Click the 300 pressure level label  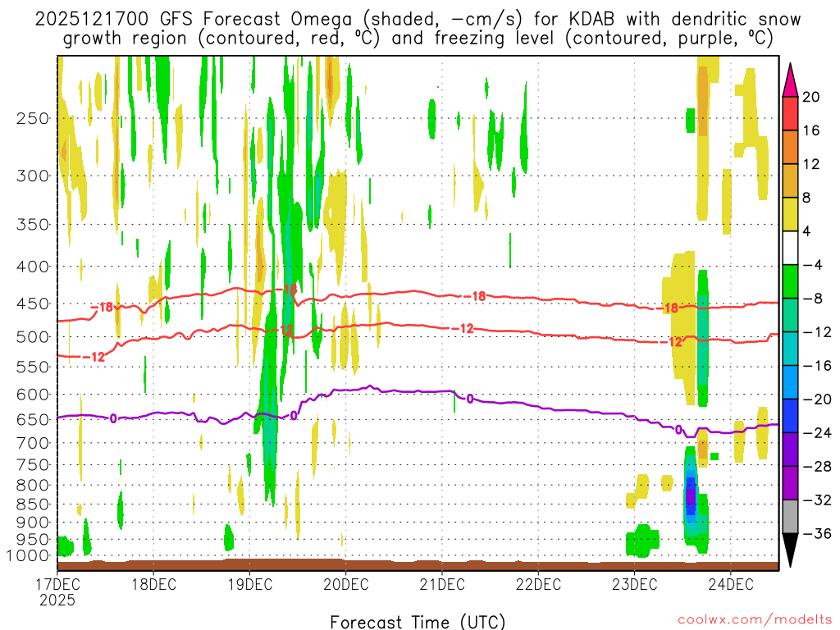(x=33, y=176)
